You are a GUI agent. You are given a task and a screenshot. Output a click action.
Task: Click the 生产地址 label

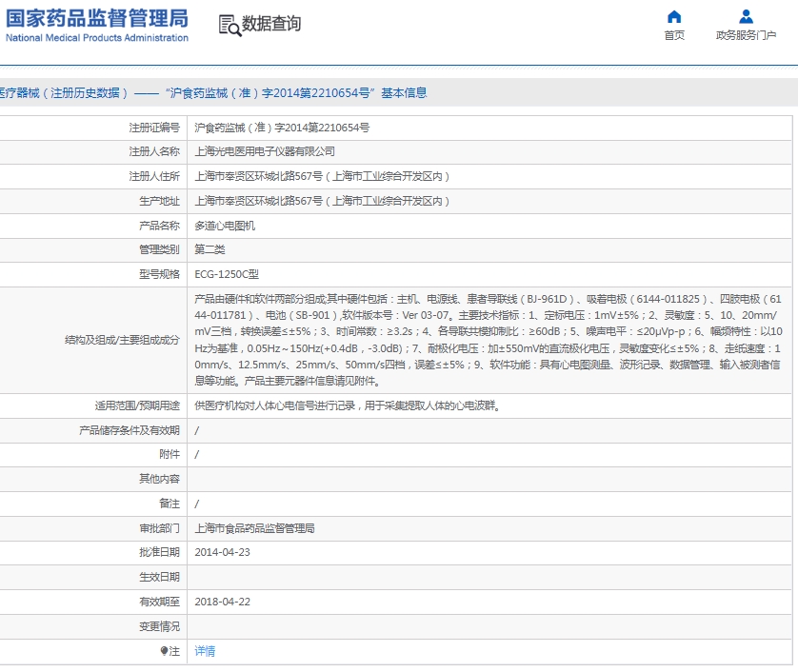coord(159,201)
